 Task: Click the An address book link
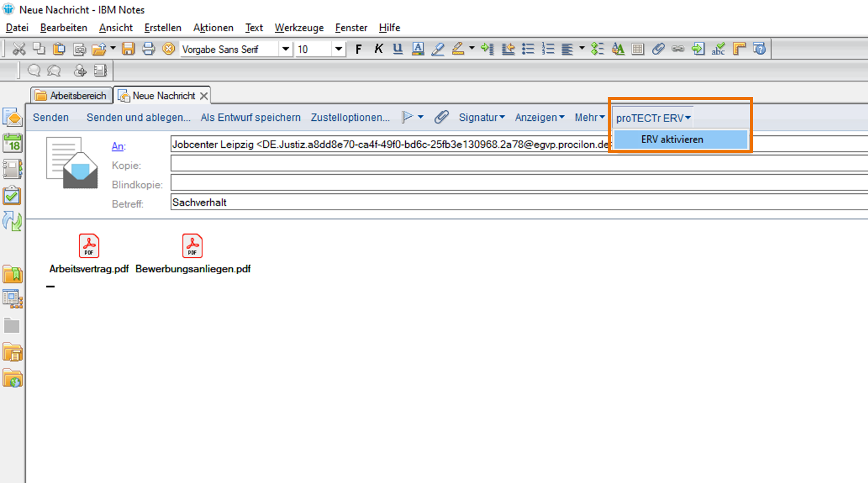[119, 145]
